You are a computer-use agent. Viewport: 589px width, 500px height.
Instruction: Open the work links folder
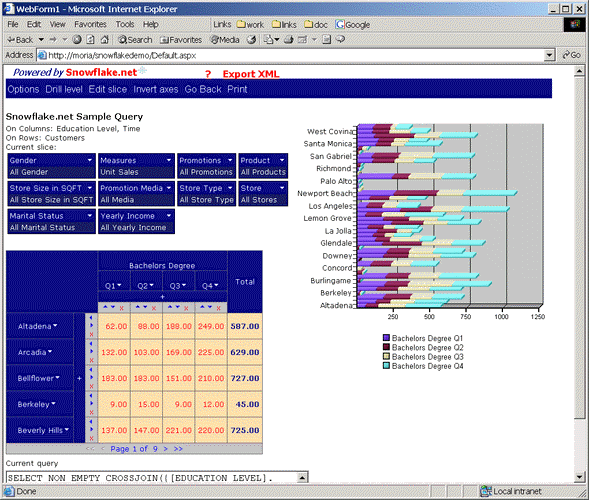point(251,24)
